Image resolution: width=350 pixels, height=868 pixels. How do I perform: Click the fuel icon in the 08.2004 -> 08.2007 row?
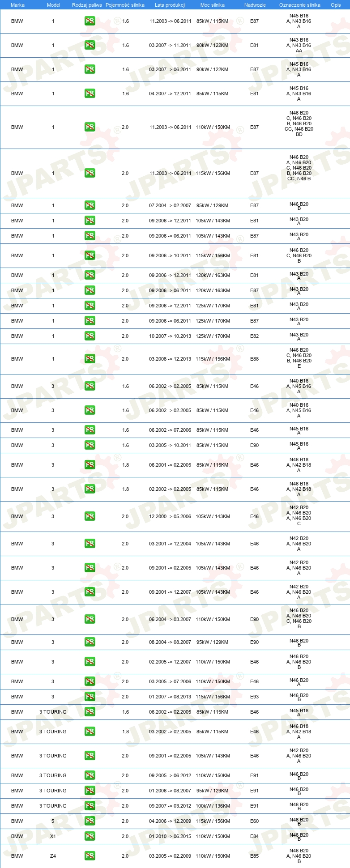[x=90, y=642]
